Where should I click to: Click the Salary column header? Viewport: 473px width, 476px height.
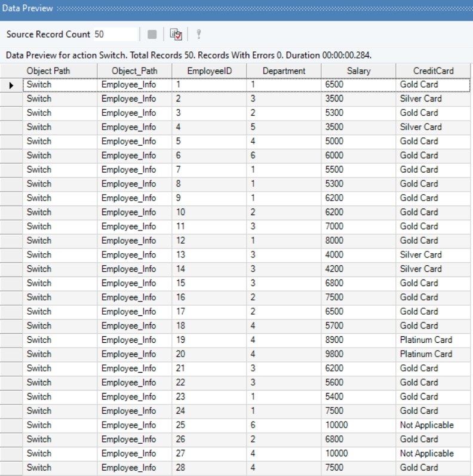tap(358, 71)
